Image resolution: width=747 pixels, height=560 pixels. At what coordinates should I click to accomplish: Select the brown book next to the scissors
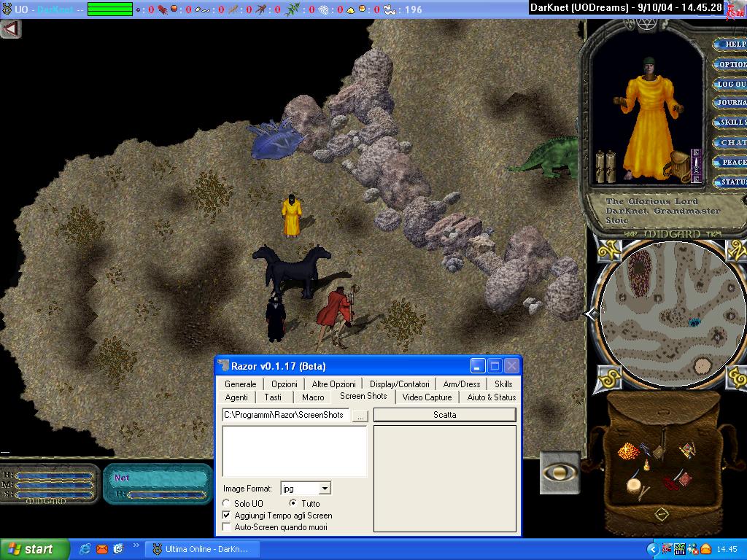click(x=659, y=452)
